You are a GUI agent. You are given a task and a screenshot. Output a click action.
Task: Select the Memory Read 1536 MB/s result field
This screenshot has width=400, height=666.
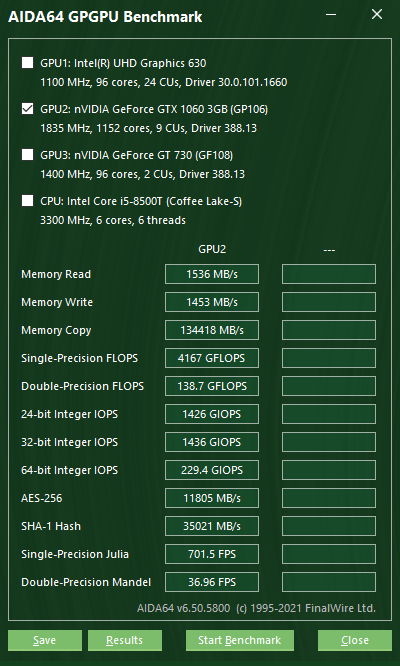tap(212, 274)
